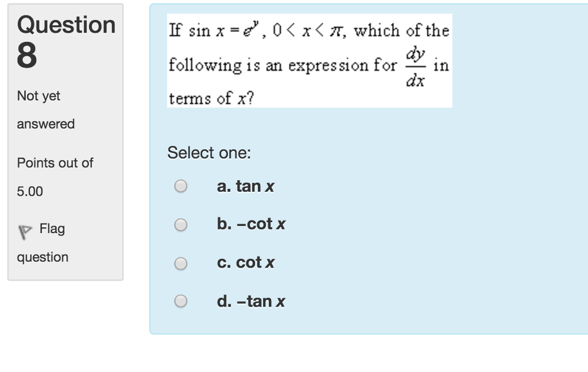Click the large question number 8
The width and height of the screenshot is (588, 372).
point(27,56)
